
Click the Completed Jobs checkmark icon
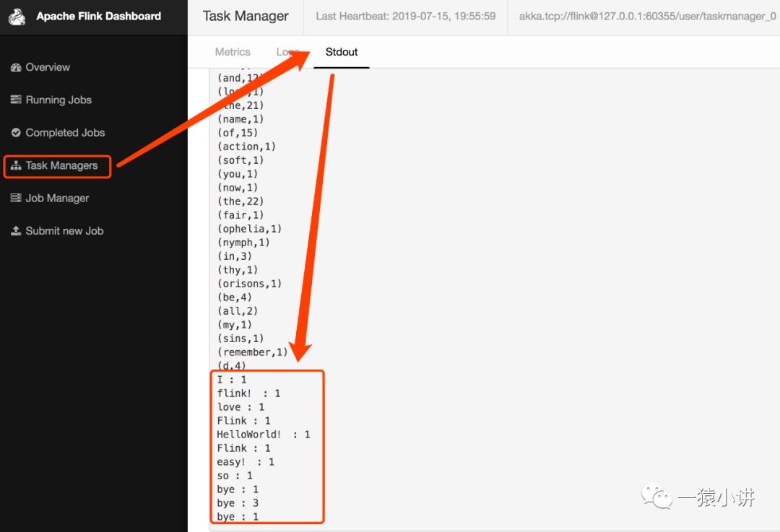coord(16,133)
